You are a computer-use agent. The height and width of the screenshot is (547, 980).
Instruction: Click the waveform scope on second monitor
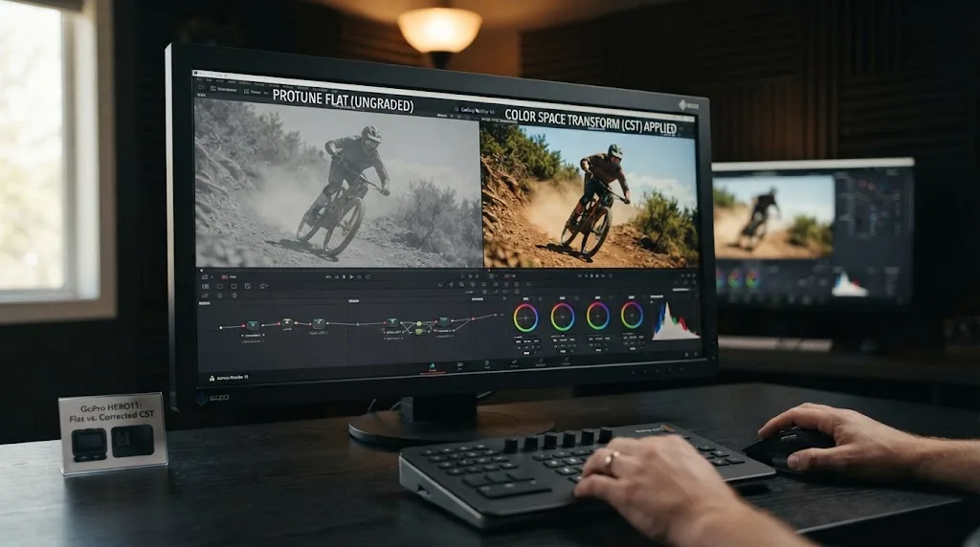point(850,284)
